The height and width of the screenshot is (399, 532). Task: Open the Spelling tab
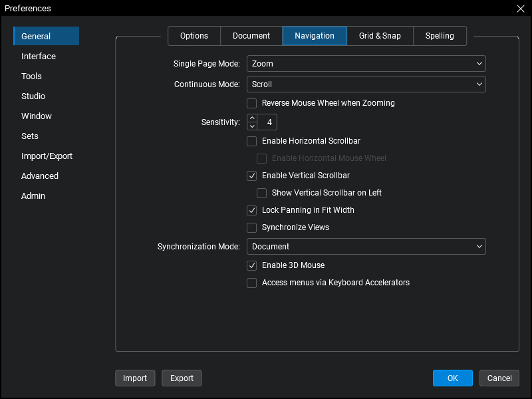[x=440, y=36]
